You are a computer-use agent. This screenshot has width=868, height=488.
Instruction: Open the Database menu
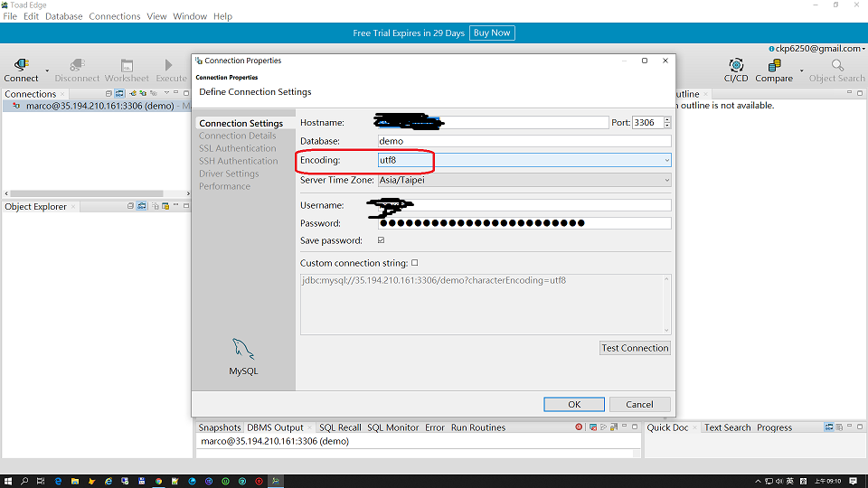63,16
